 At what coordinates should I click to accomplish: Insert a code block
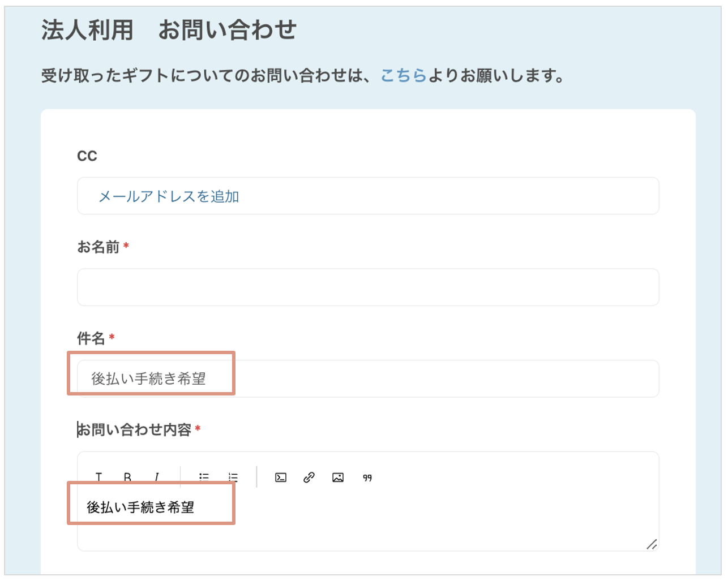[x=281, y=478]
